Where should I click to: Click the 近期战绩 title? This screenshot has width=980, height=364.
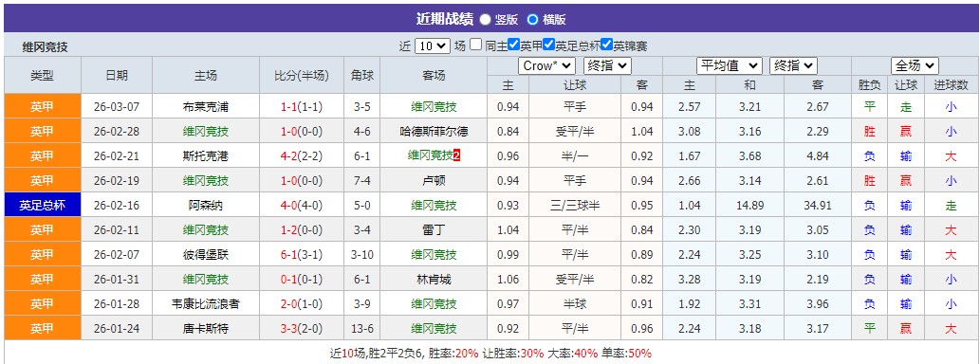(444, 19)
